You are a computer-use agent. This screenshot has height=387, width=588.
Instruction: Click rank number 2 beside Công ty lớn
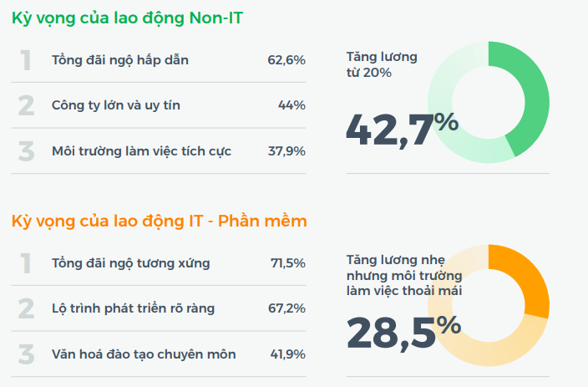pos(26,105)
